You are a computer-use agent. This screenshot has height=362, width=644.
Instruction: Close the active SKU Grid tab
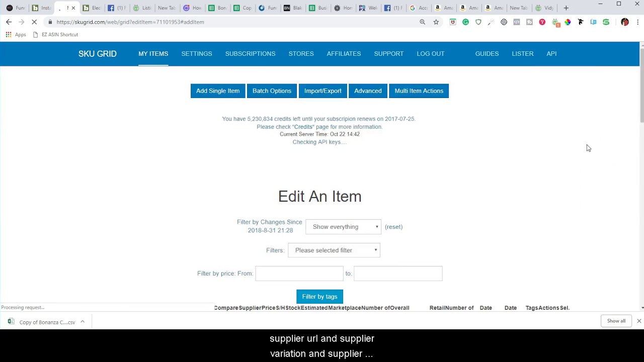point(73,8)
